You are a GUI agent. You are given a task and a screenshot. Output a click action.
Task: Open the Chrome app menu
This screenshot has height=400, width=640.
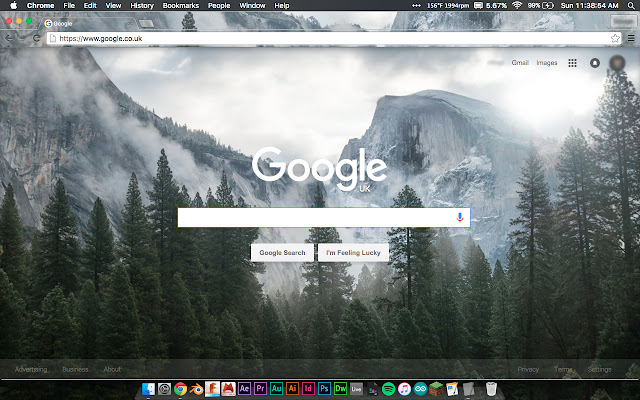[x=40, y=5]
